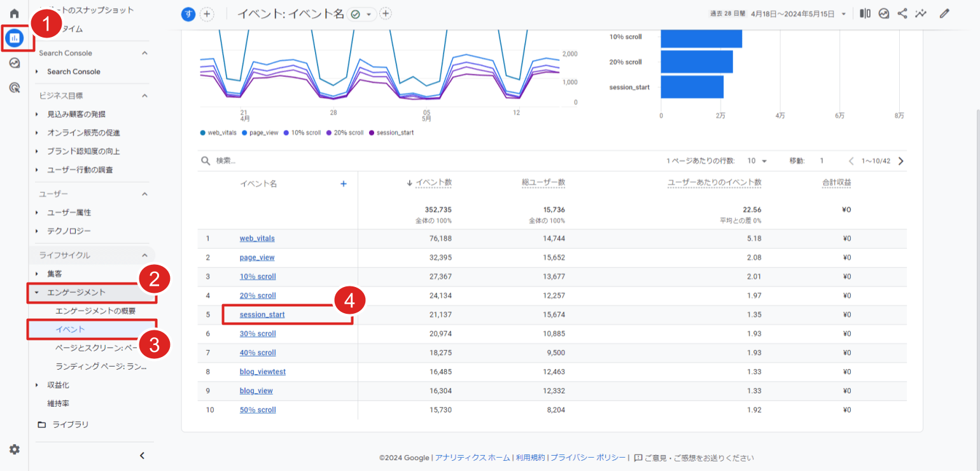The height and width of the screenshot is (471, 980).
Task: Collapse the ビジネス目標 section
Action: [x=144, y=95]
